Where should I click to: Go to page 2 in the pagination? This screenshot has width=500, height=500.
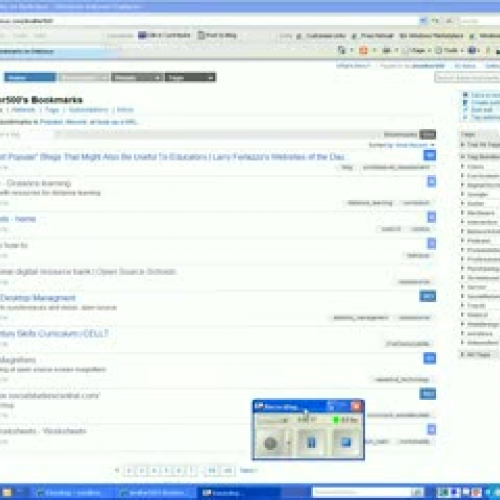point(129,470)
